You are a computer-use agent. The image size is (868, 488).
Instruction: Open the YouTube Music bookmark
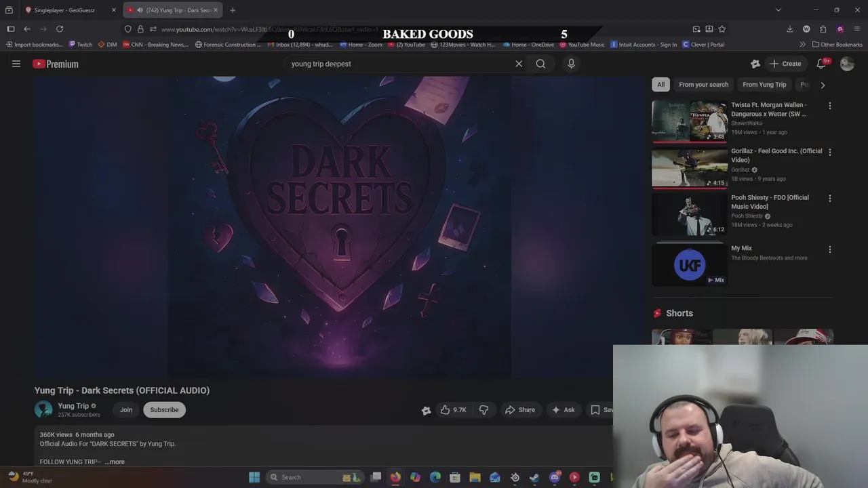582,45
